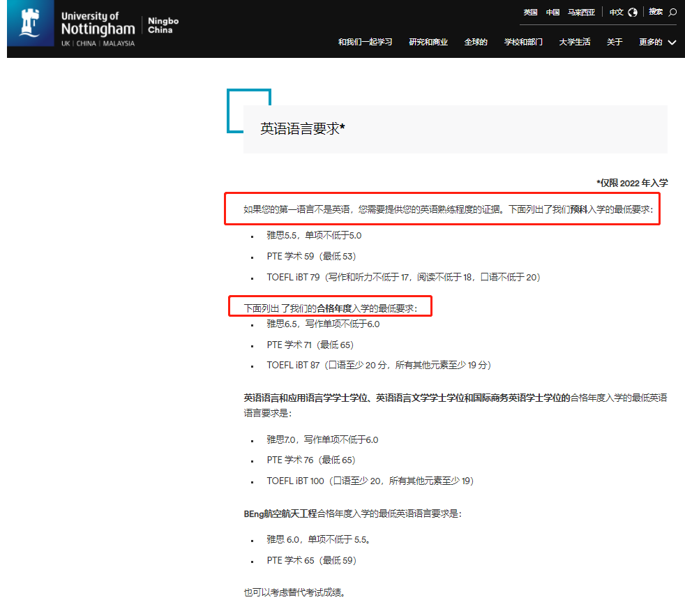Click the UK | CHINA | MALAYSIA tagline
Image resolution: width=685 pixels, height=616 pixels.
(x=98, y=43)
